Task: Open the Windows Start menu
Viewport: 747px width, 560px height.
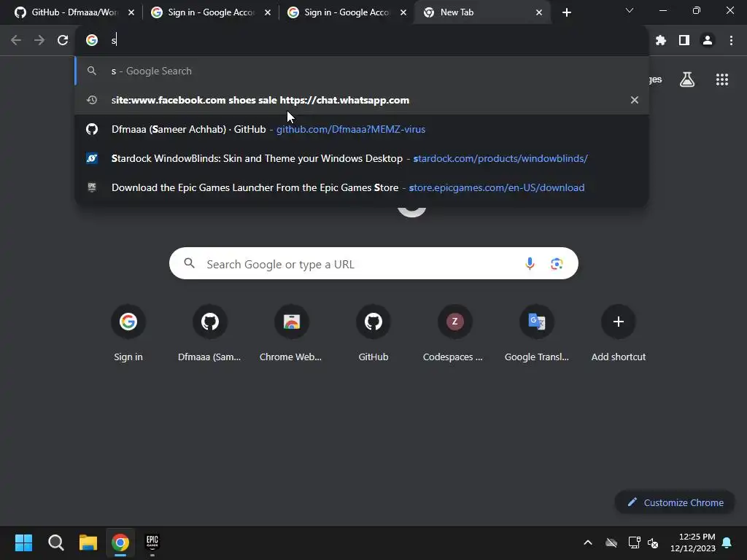Action: click(x=23, y=542)
